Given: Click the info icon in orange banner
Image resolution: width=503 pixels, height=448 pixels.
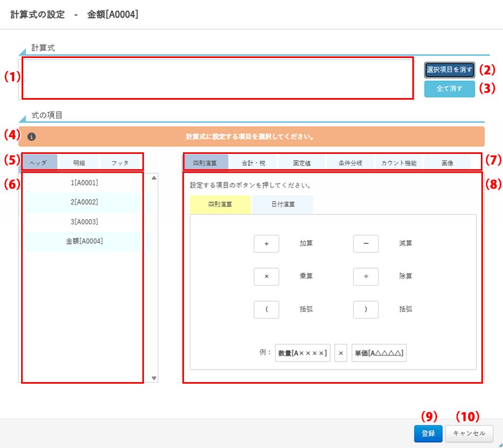Looking at the screenshot, I should (32, 137).
